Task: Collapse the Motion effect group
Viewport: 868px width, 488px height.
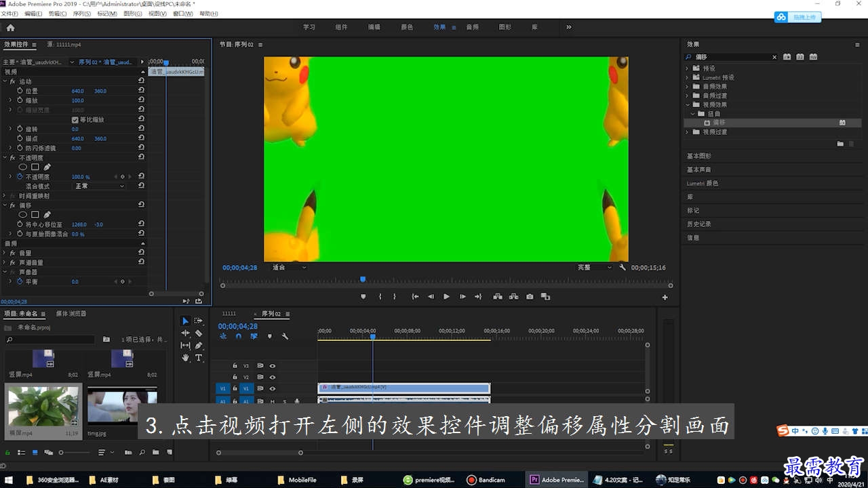Action: tap(4, 81)
